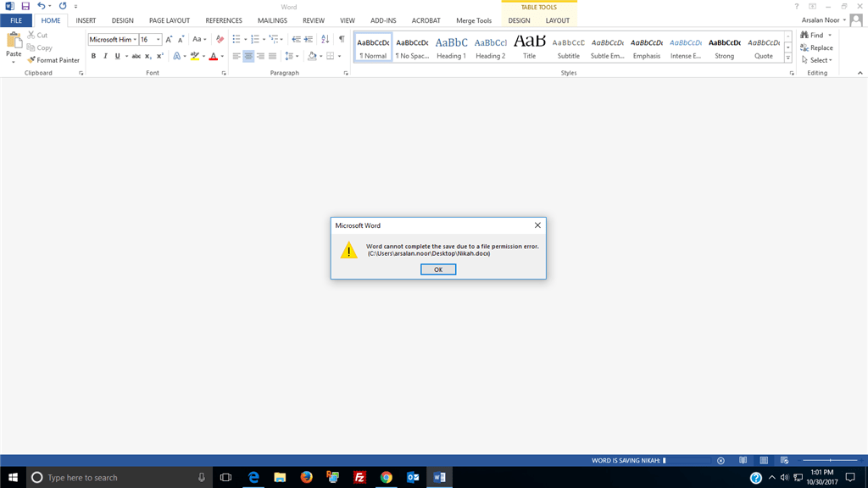
Task: Click the Save icon in Quick Access Toolbar
Action: tap(25, 6)
